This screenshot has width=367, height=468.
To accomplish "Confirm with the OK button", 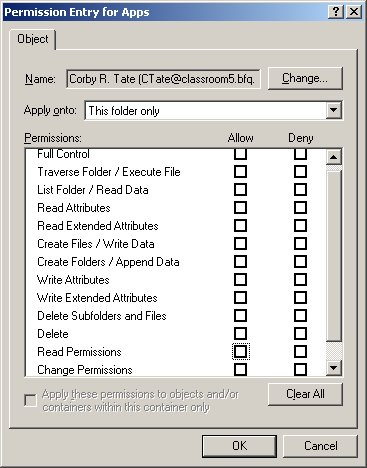I will pyautogui.click(x=239, y=446).
